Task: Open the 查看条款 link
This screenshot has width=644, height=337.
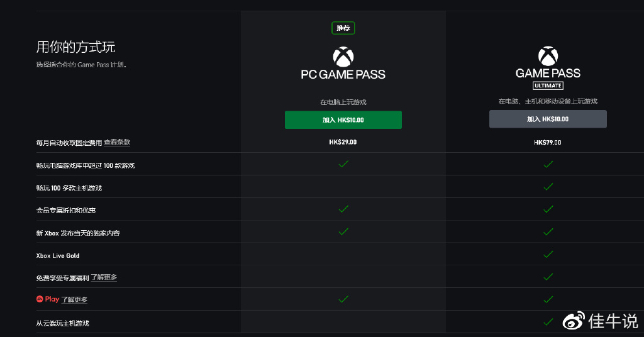Action: coord(117,142)
